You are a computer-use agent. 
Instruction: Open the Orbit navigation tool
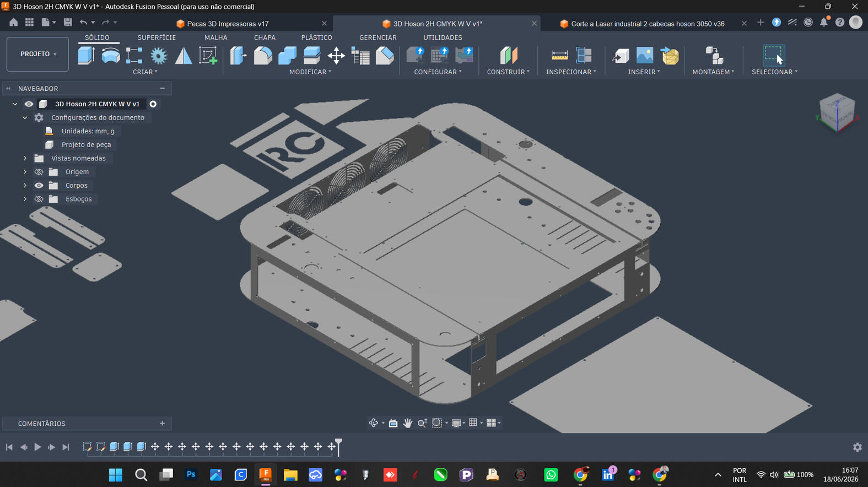pos(374,423)
